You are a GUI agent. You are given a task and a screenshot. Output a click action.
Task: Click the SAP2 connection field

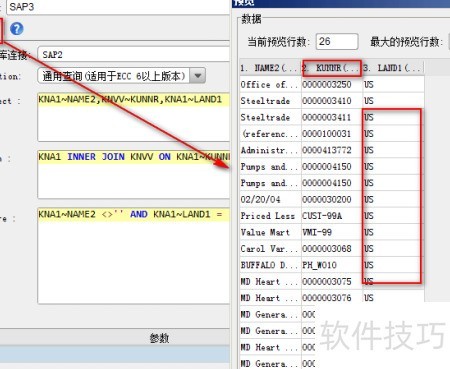(x=134, y=54)
